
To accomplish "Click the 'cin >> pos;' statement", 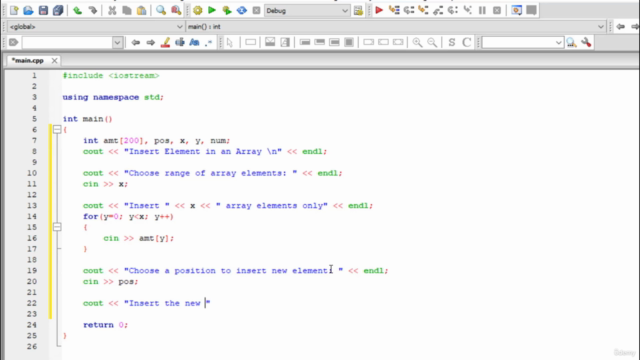I will point(111,282).
